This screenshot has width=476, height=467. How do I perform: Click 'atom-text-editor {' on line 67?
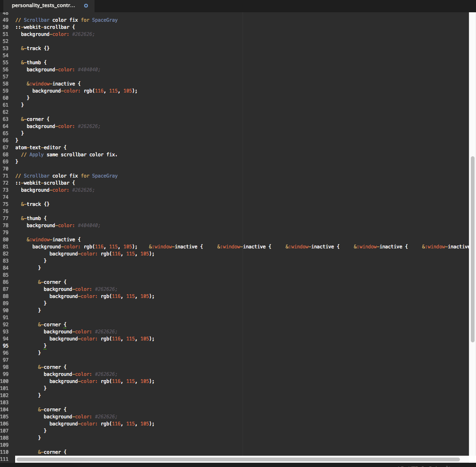click(x=41, y=147)
